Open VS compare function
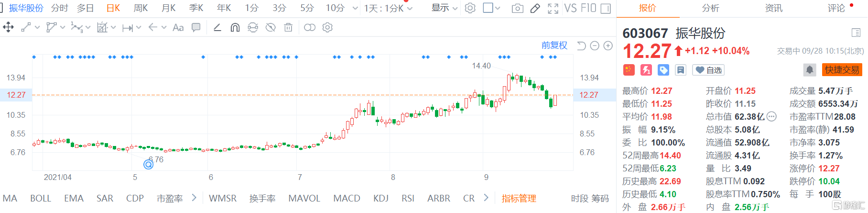Viewport: 868px width, 213px height. coord(571,8)
